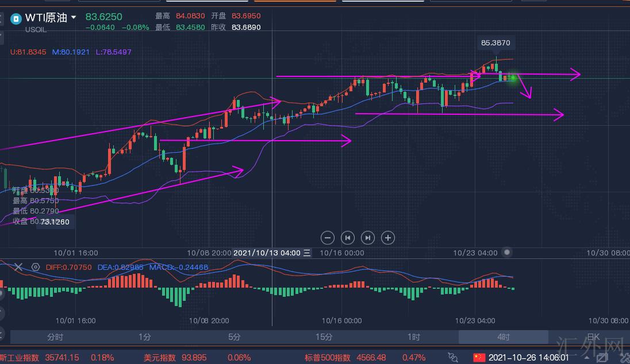Click the connection status icon in status bar
Image resolution: width=630 pixels, height=364 pixels.
(x=453, y=358)
